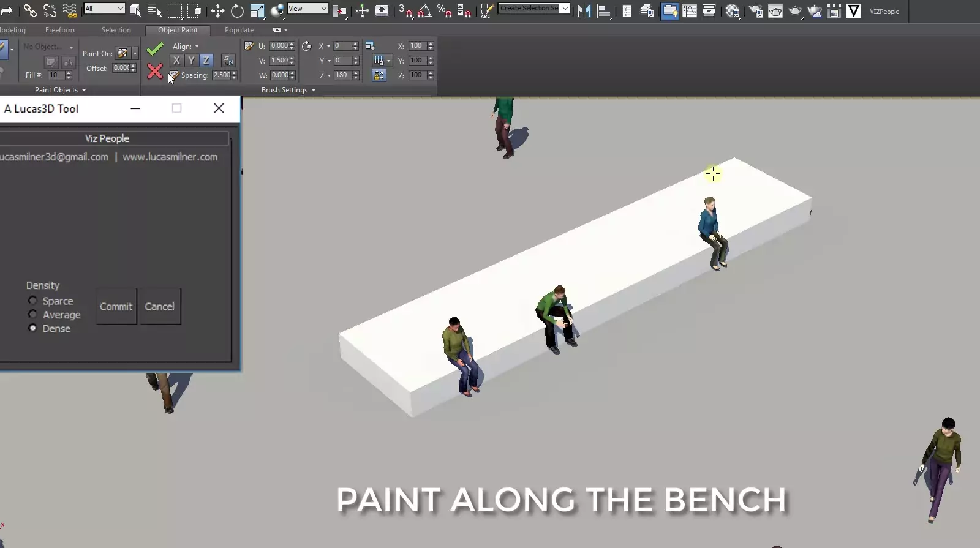Screen dimensions: 980x548
Task: Click the red X cancel paint icon
Action: click(155, 72)
